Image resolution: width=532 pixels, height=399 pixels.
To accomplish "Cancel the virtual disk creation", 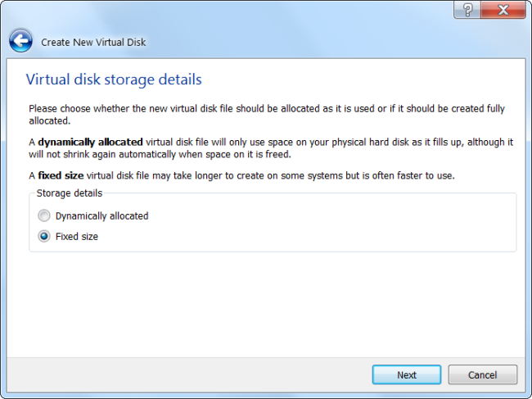I will pos(482,374).
